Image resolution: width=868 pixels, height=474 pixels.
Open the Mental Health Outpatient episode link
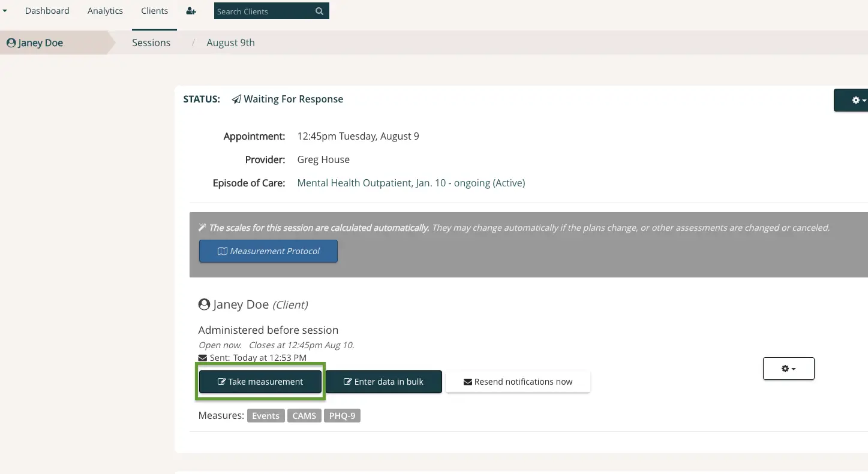pos(411,183)
